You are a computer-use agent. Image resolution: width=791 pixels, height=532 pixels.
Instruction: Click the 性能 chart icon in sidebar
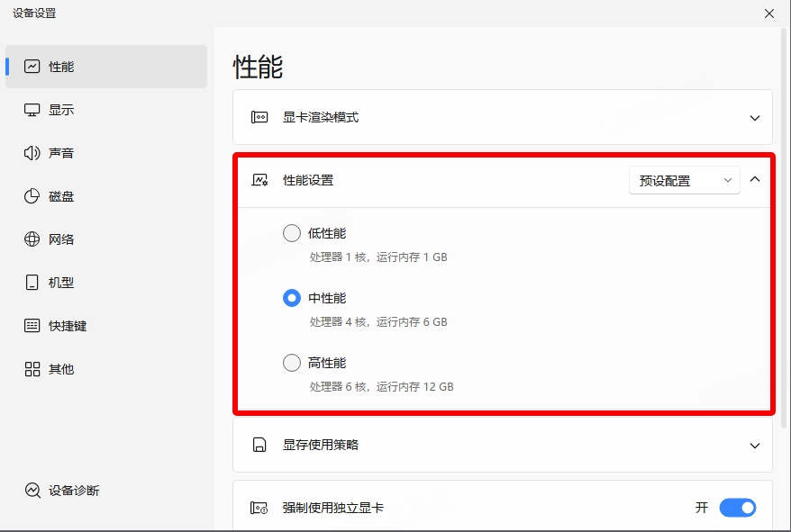(32, 67)
